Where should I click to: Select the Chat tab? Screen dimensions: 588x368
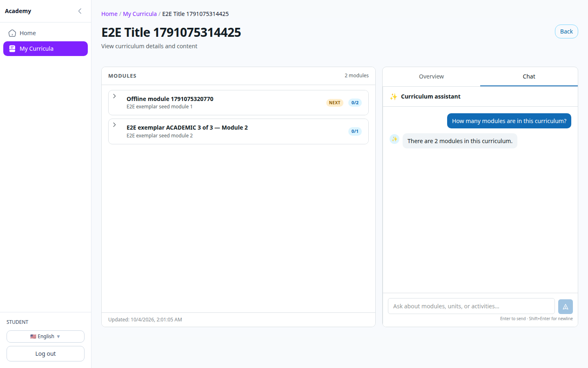(x=529, y=76)
